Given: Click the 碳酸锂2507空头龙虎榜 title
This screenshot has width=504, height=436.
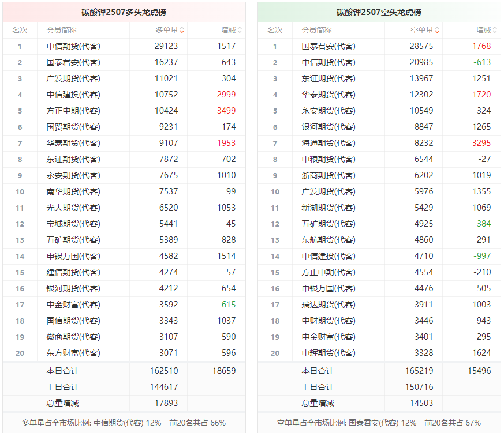Looking at the screenshot, I should (379, 12).
